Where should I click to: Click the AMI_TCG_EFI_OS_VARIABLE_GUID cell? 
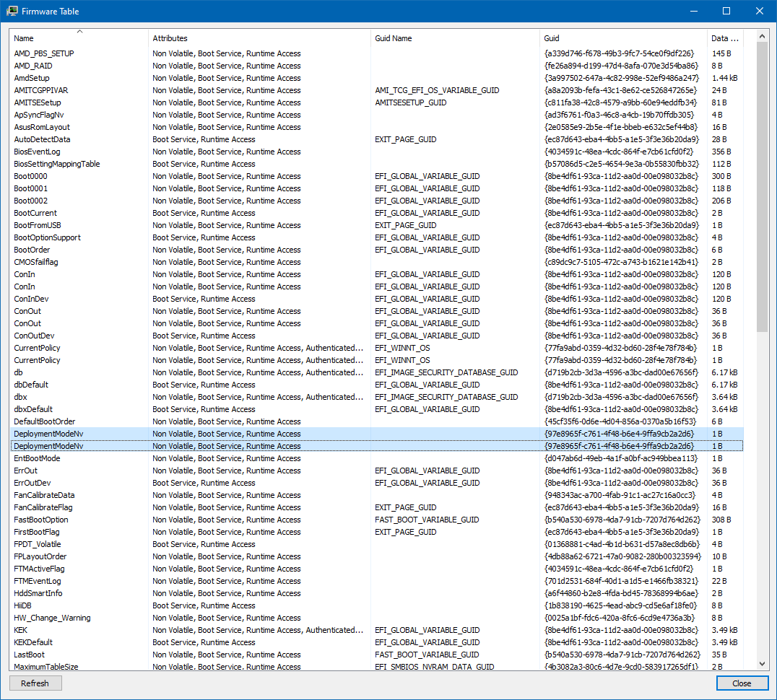pos(437,90)
